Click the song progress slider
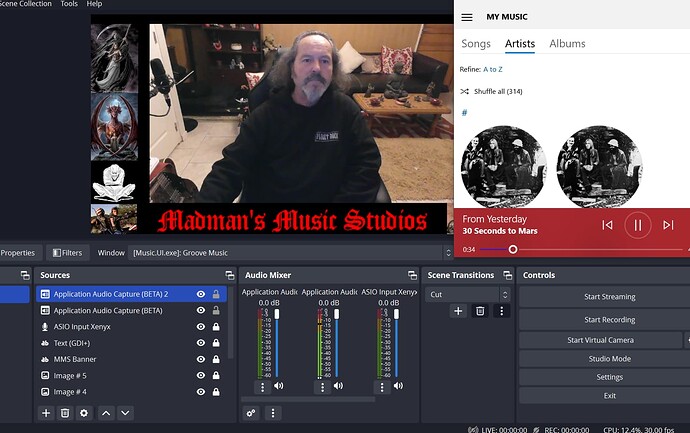This screenshot has width=690, height=433. (513, 249)
